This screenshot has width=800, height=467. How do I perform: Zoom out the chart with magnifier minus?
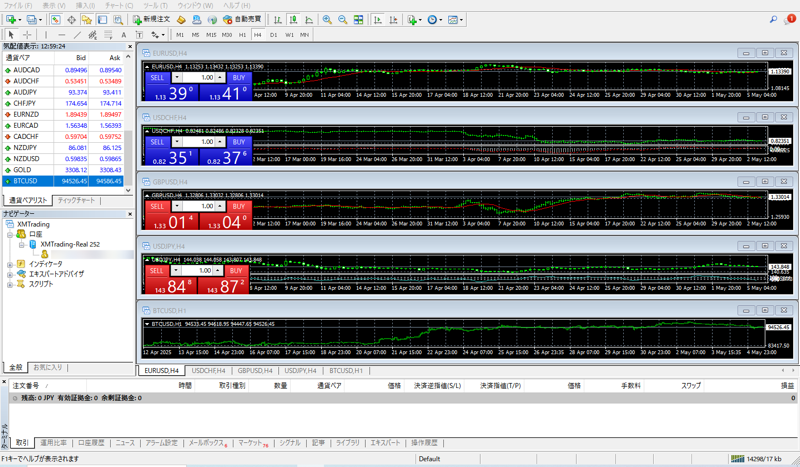[343, 19]
